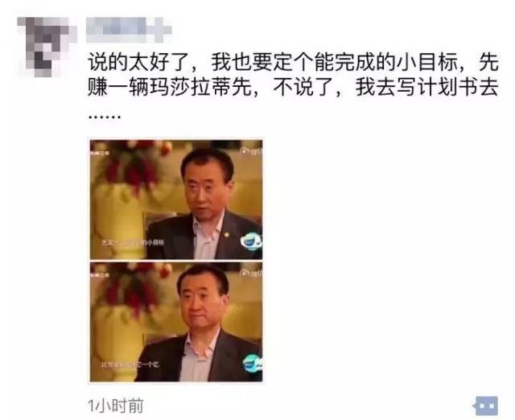The height and width of the screenshot is (420, 515).
Task: Click the round channel logo in the top photo
Action: point(251,241)
